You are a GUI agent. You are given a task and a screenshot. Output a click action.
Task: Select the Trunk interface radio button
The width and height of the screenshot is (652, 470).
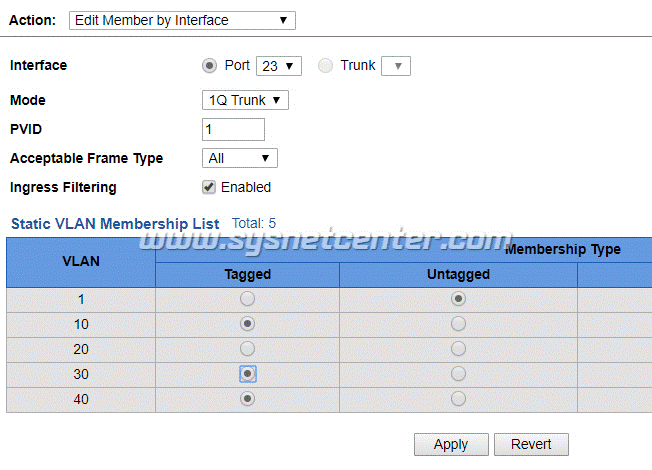(x=325, y=66)
